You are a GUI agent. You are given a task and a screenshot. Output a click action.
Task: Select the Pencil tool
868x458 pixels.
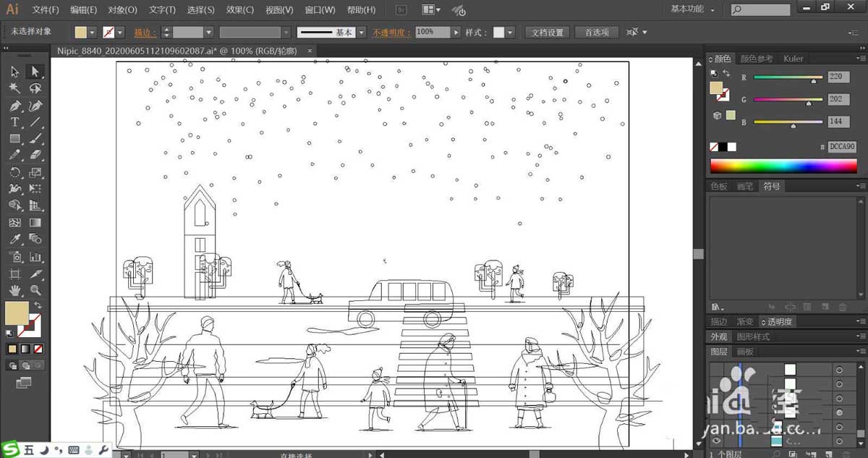point(14,155)
